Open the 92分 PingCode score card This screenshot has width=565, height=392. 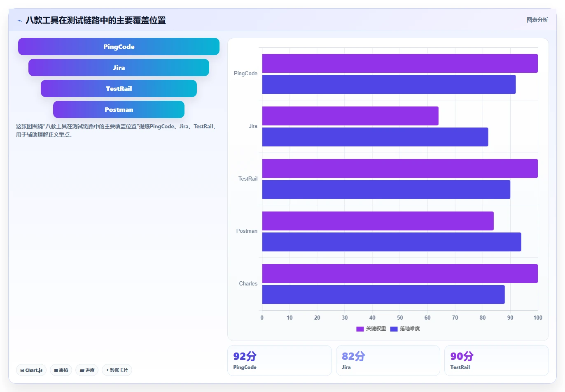(280, 360)
